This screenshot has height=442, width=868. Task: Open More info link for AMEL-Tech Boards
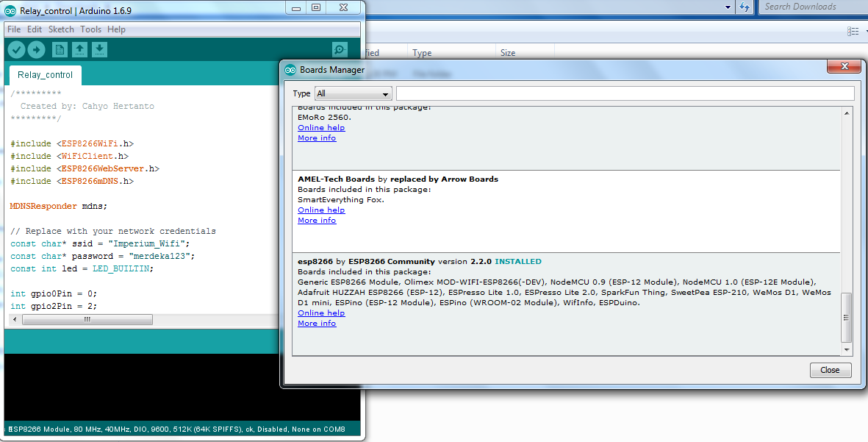tap(317, 221)
